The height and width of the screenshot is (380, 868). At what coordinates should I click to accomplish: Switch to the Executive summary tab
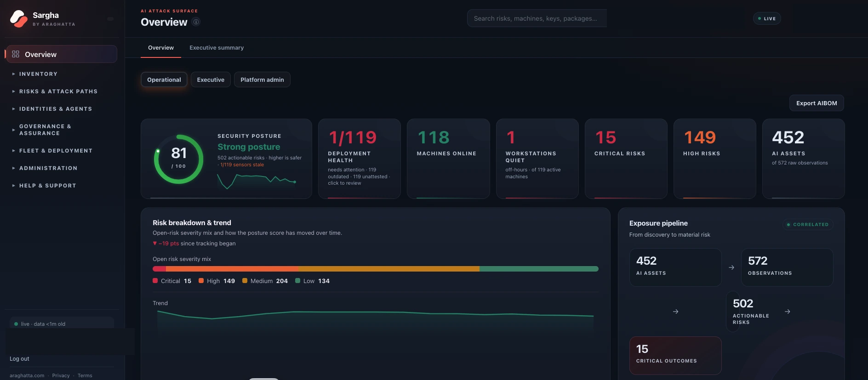pos(217,48)
